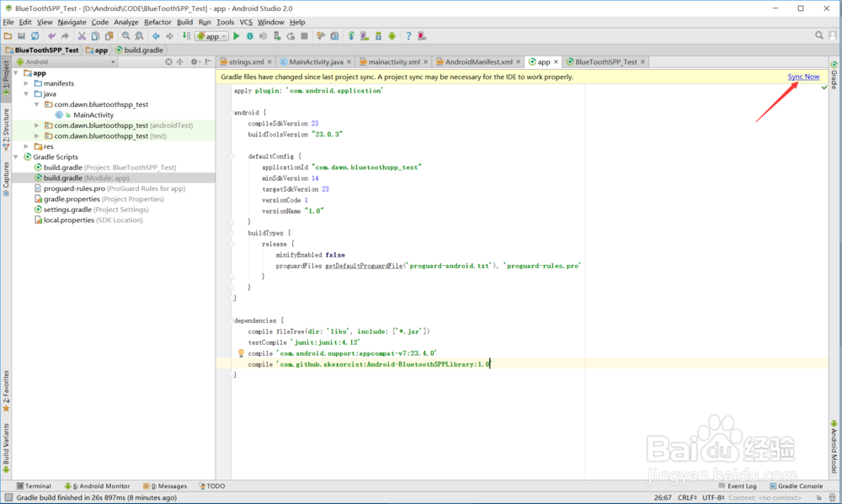Navigate back with the blue left arrow
The height and width of the screenshot is (504, 842).
pyautogui.click(x=156, y=36)
